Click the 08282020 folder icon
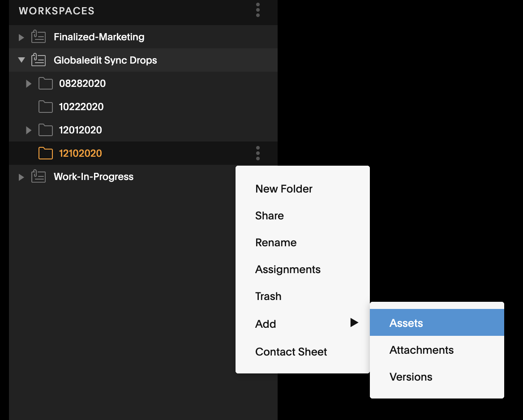 [46, 83]
